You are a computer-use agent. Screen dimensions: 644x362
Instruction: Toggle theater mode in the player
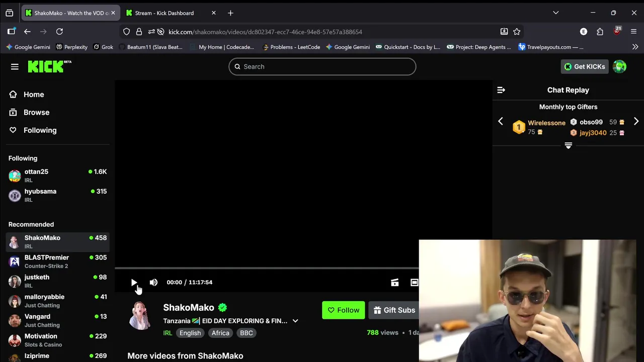coord(414,283)
